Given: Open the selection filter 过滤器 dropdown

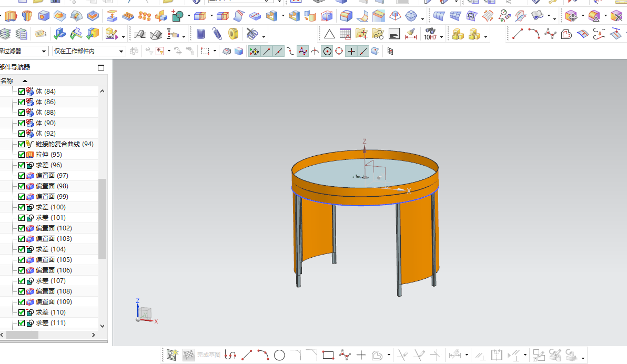Looking at the screenshot, I should tap(24, 51).
